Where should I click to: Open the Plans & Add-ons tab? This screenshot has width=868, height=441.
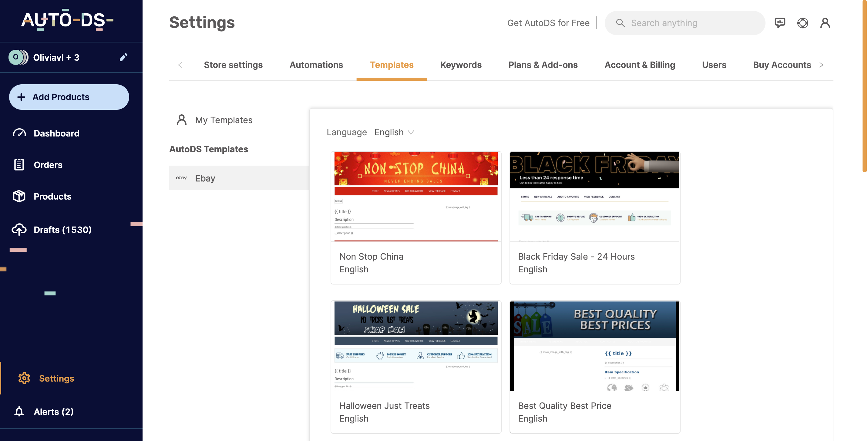coord(543,65)
